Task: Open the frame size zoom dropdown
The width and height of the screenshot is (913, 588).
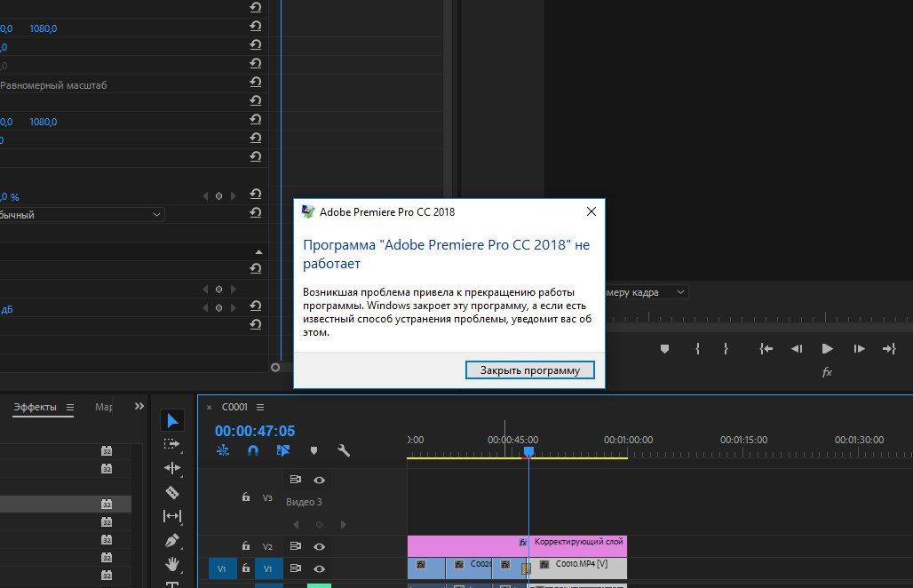Action: point(647,292)
